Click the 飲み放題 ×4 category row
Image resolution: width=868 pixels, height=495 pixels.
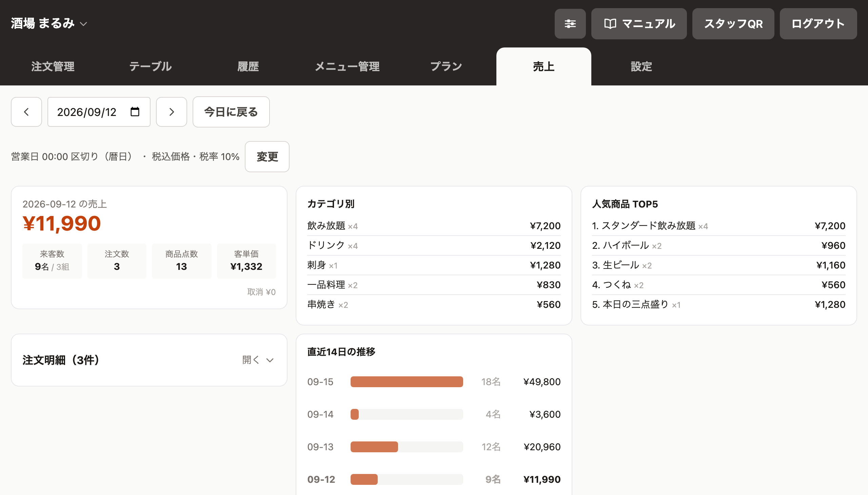point(434,226)
